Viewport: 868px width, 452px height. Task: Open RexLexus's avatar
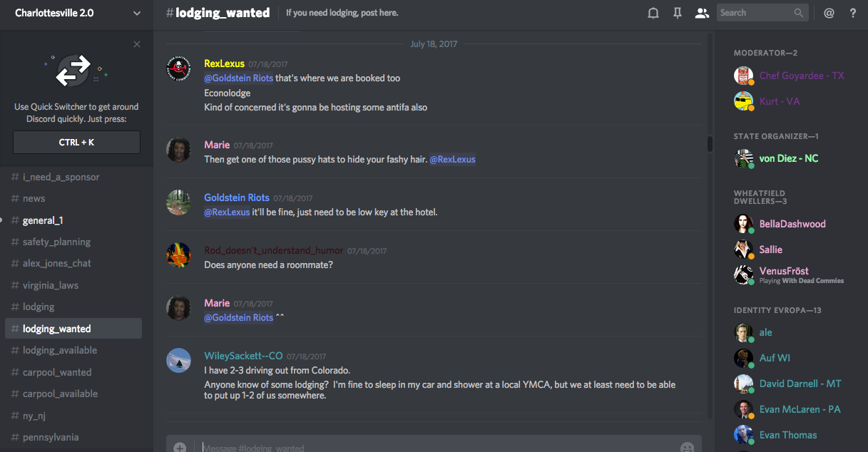point(178,69)
